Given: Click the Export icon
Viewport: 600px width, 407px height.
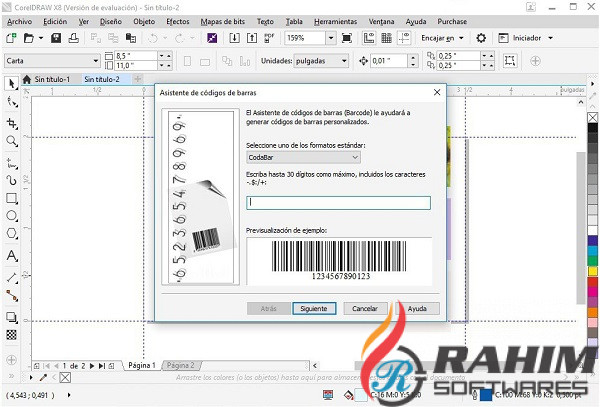Looking at the screenshot, I should [x=252, y=38].
